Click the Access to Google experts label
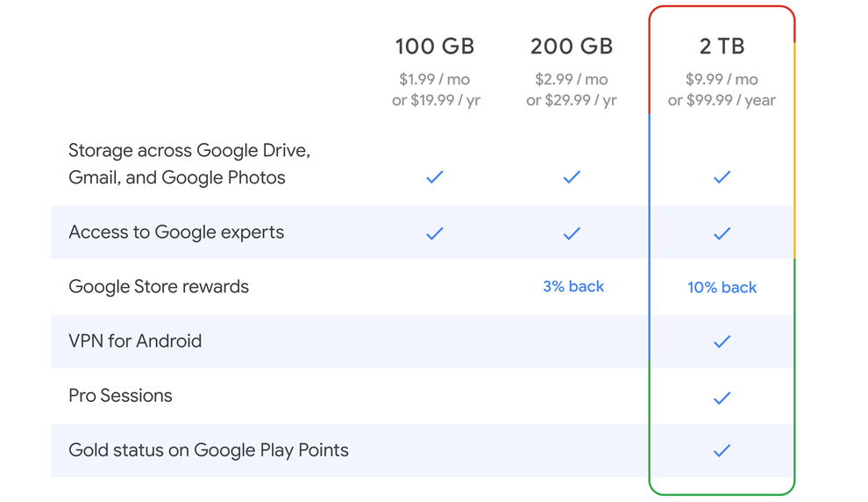Viewport: 868px width, 502px height. (176, 233)
